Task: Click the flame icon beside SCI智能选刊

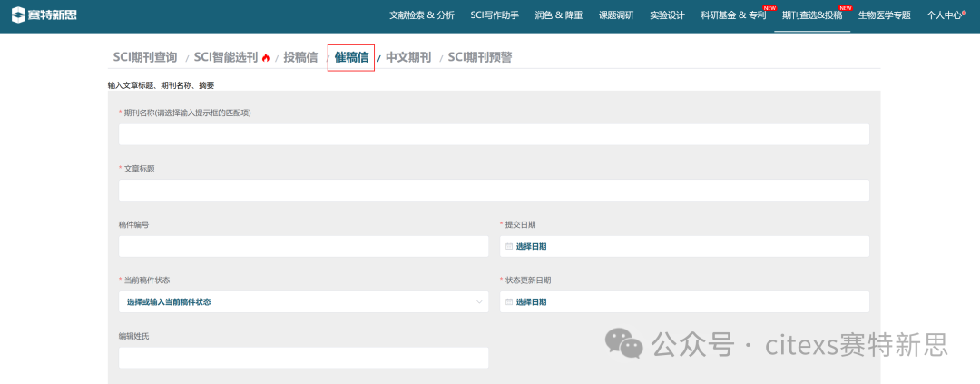Action: point(266,58)
